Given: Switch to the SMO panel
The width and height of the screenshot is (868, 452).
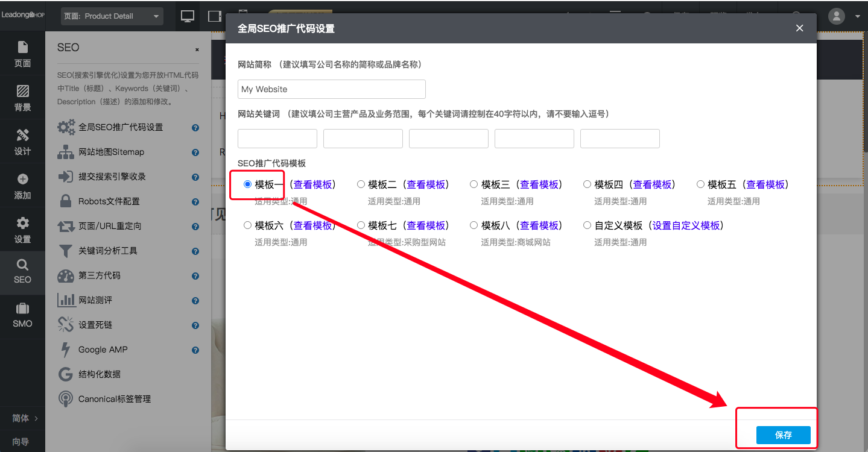Looking at the screenshot, I should click(22, 316).
